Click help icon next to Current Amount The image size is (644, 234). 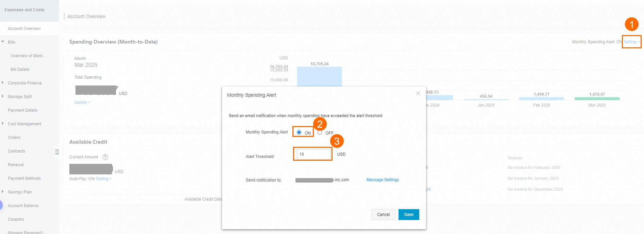(x=105, y=157)
